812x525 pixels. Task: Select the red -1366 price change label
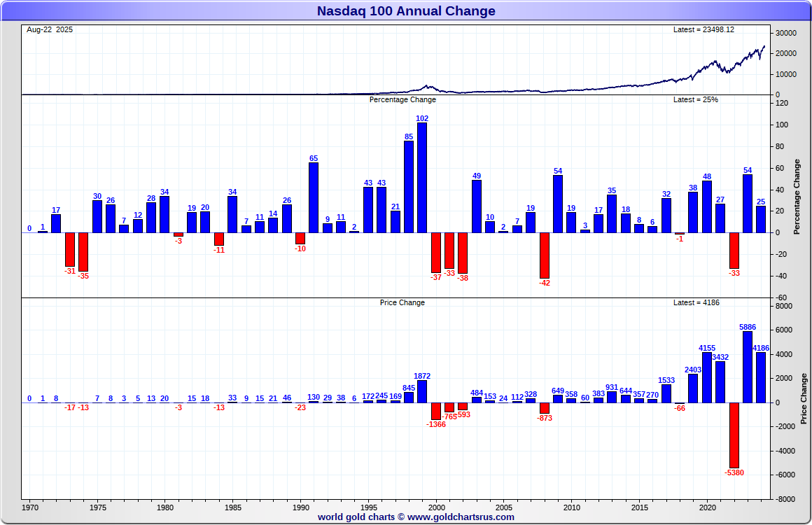click(x=436, y=424)
